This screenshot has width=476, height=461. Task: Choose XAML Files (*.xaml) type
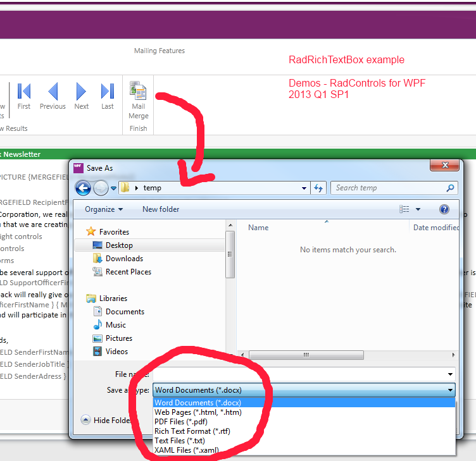(x=304, y=450)
